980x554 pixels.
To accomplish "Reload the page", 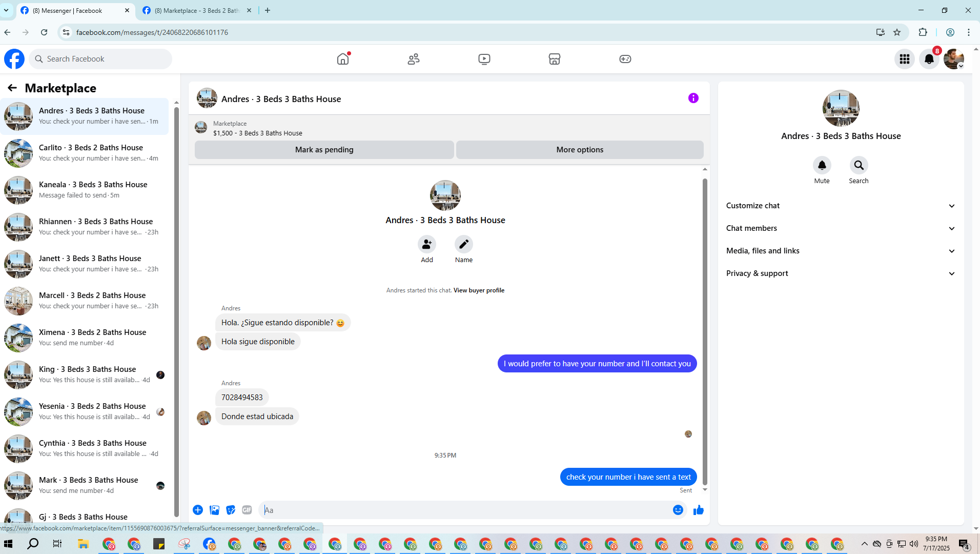I will (x=44, y=32).
